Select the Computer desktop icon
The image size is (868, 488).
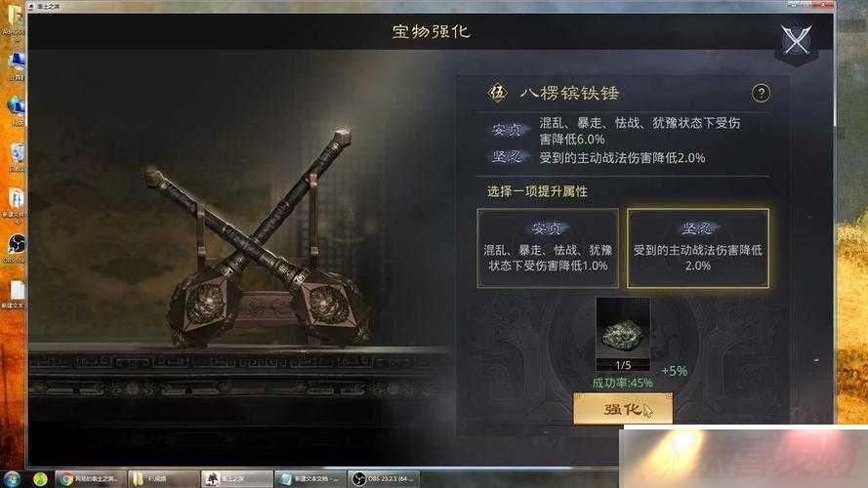pyautogui.click(x=15, y=66)
